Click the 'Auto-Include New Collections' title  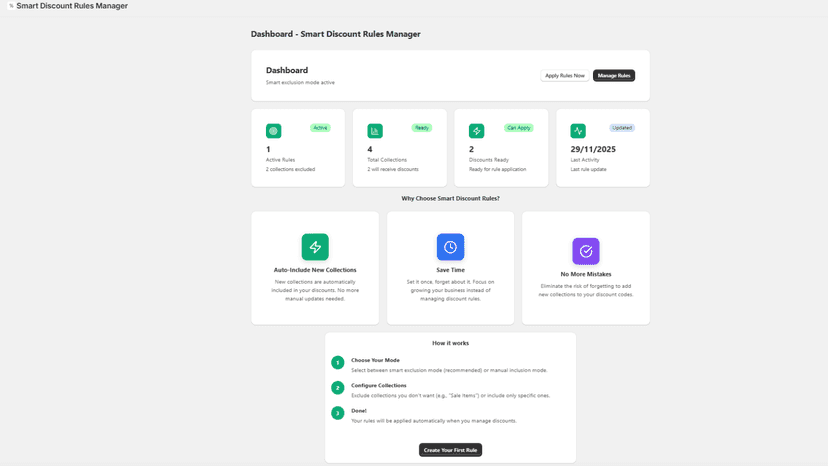click(x=315, y=270)
